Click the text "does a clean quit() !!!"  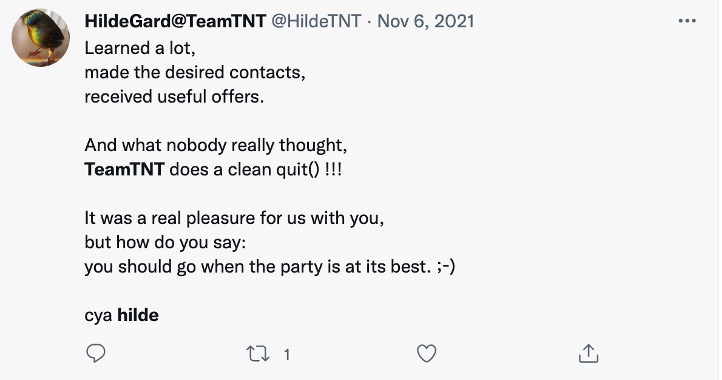(256, 170)
